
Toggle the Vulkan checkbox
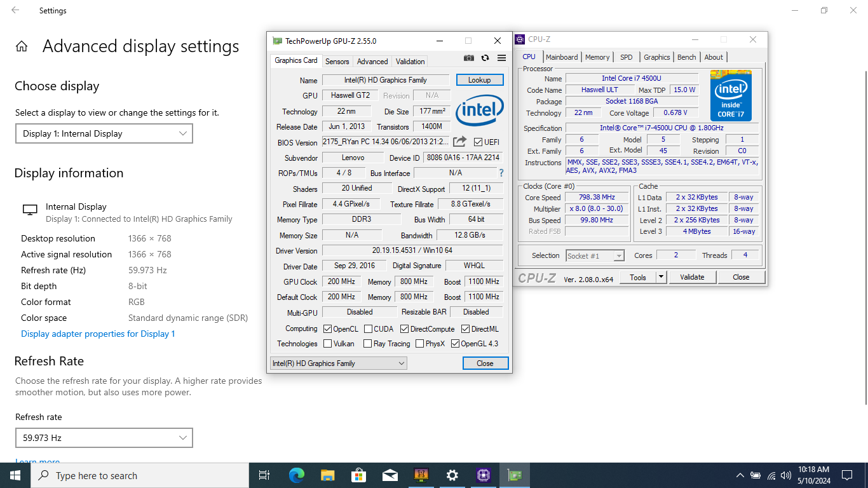click(x=328, y=344)
